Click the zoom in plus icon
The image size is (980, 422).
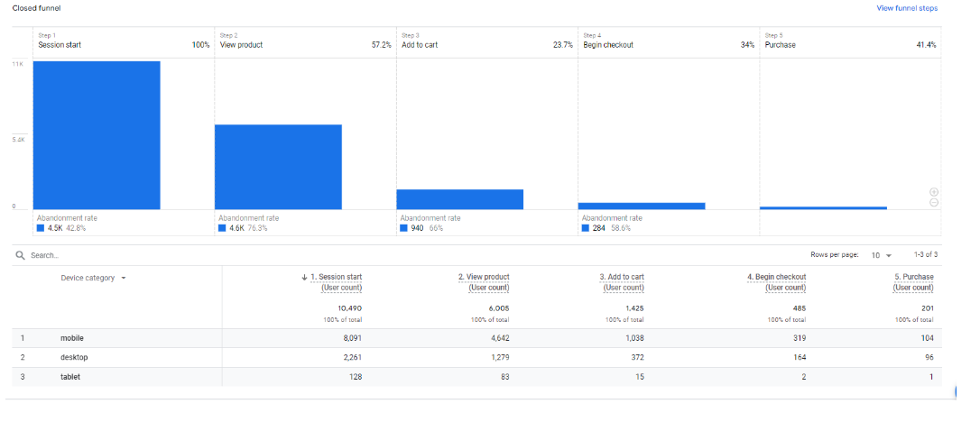click(934, 192)
